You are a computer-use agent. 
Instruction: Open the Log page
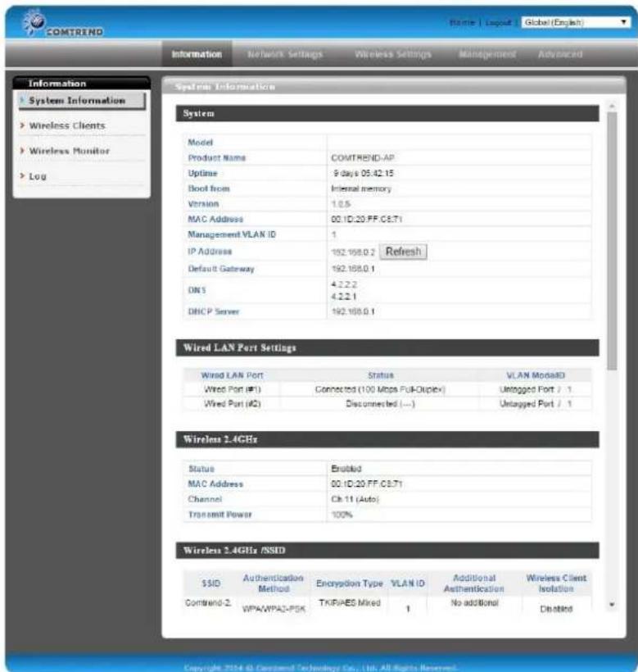38,176
